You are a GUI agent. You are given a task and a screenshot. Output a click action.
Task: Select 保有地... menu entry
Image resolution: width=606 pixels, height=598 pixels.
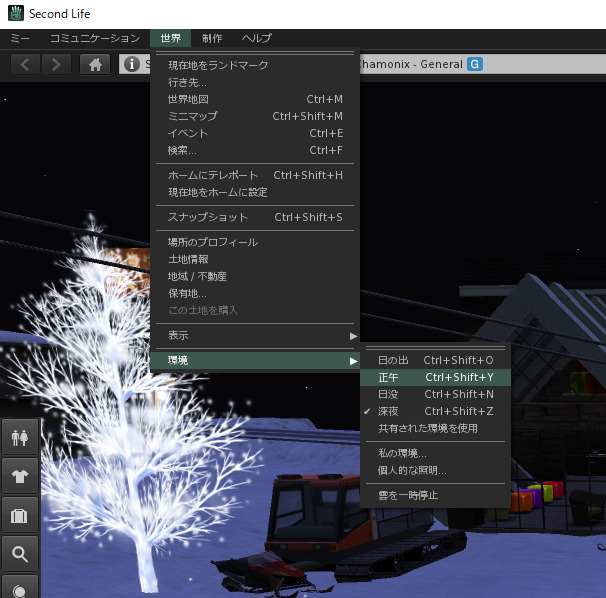click(255, 293)
